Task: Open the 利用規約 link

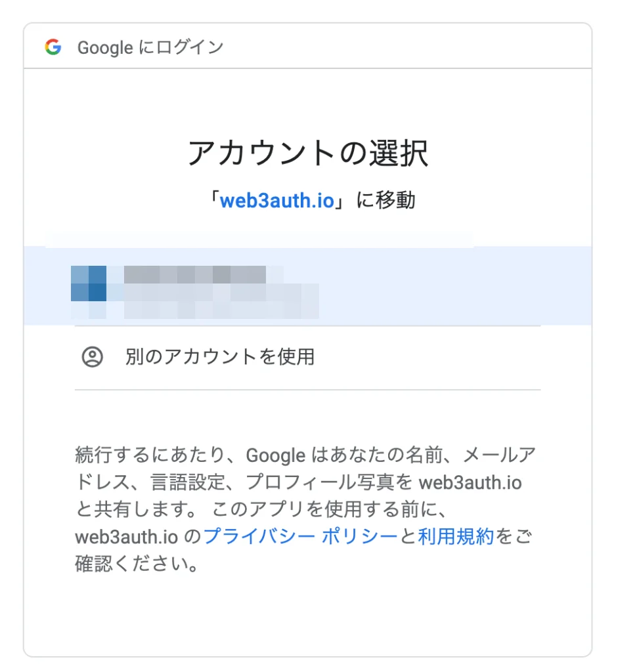Action: point(455,537)
